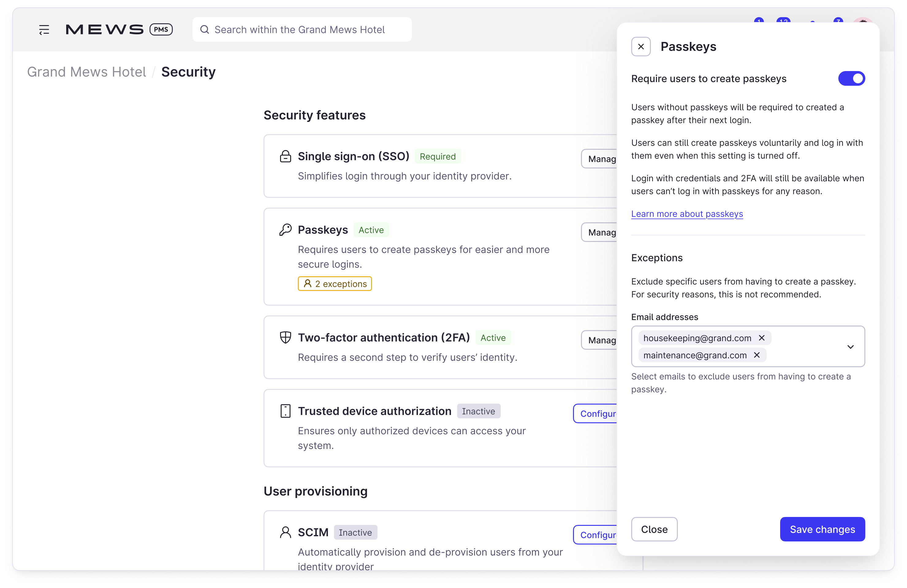Click the Close button in Passkeys panel
This screenshot has width=907, height=588.
654,529
